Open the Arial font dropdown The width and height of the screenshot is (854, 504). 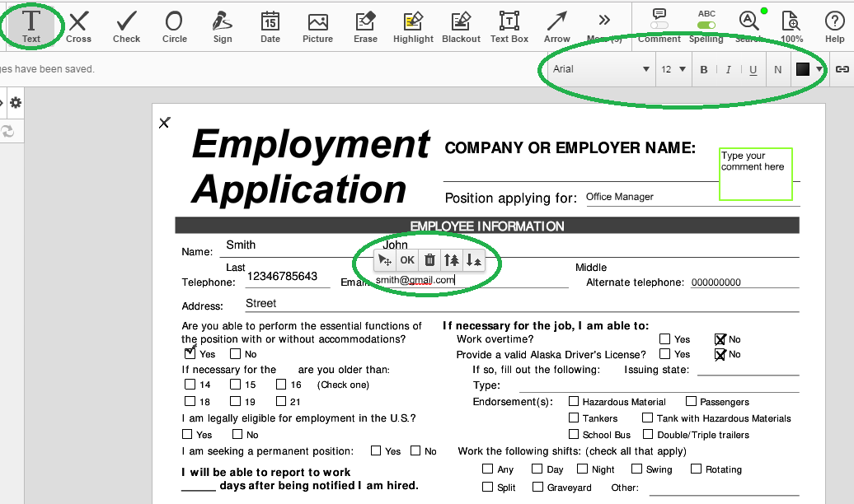coord(599,69)
